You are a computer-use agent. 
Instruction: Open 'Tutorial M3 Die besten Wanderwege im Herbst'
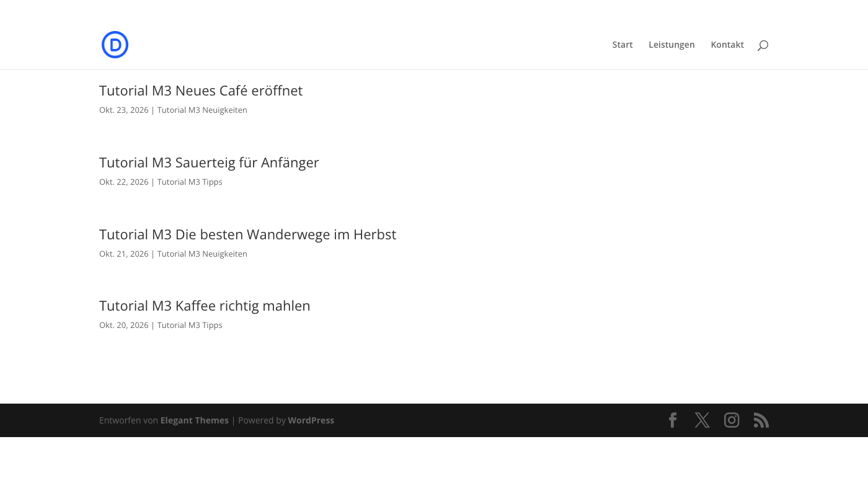[x=247, y=234]
